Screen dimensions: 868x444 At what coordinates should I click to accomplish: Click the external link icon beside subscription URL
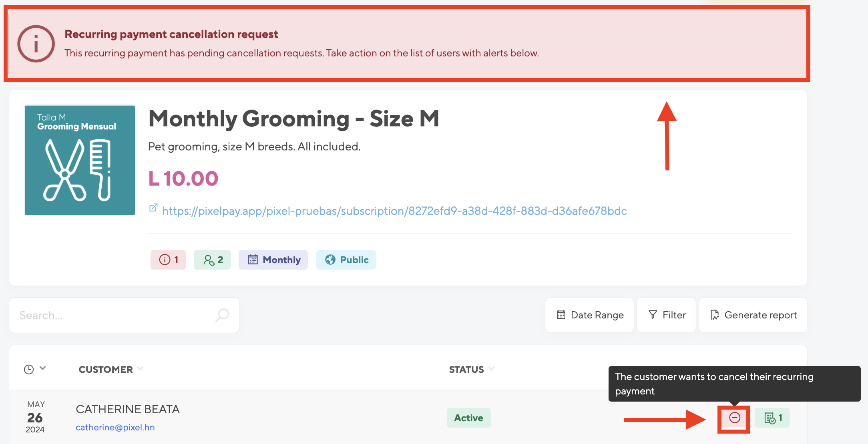pyautogui.click(x=153, y=208)
